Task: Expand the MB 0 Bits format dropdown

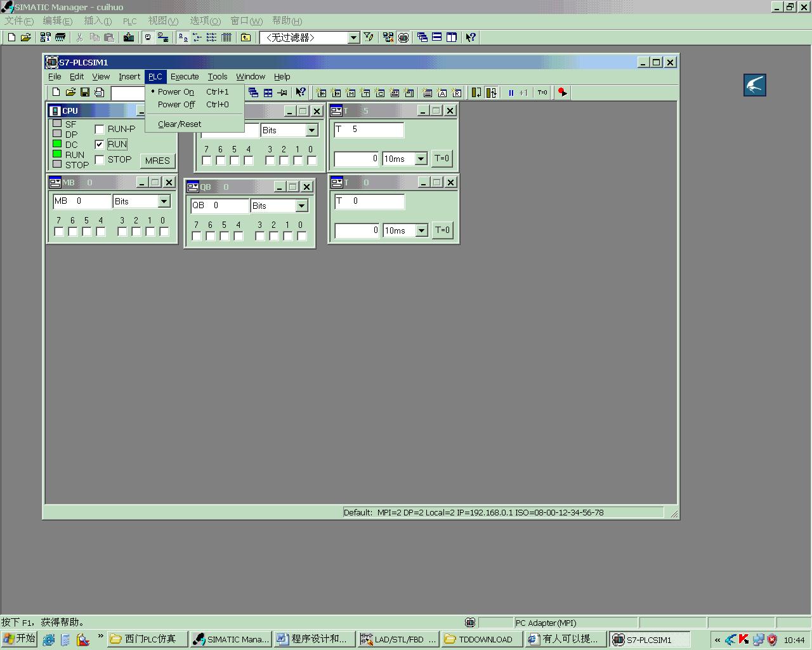Action: (x=164, y=201)
